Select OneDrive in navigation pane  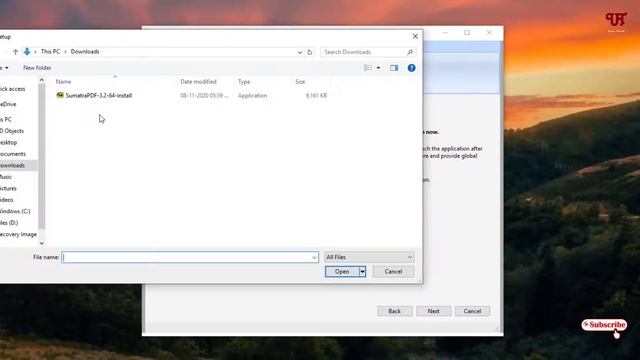point(8,104)
